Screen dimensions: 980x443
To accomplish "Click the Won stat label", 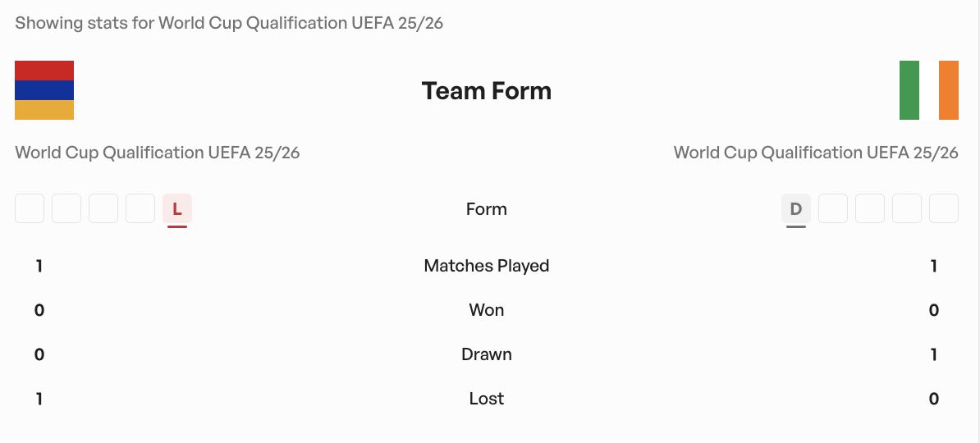I will [486, 310].
